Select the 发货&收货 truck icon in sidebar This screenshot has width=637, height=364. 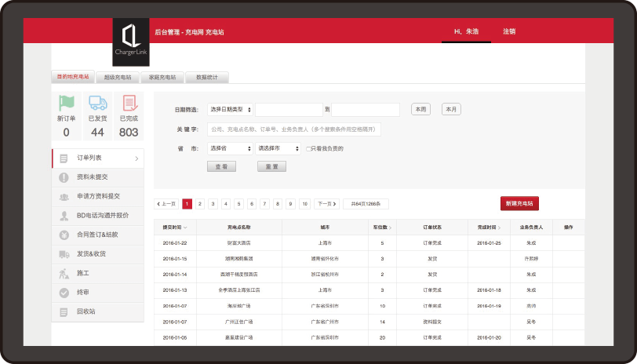tap(64, 254)
